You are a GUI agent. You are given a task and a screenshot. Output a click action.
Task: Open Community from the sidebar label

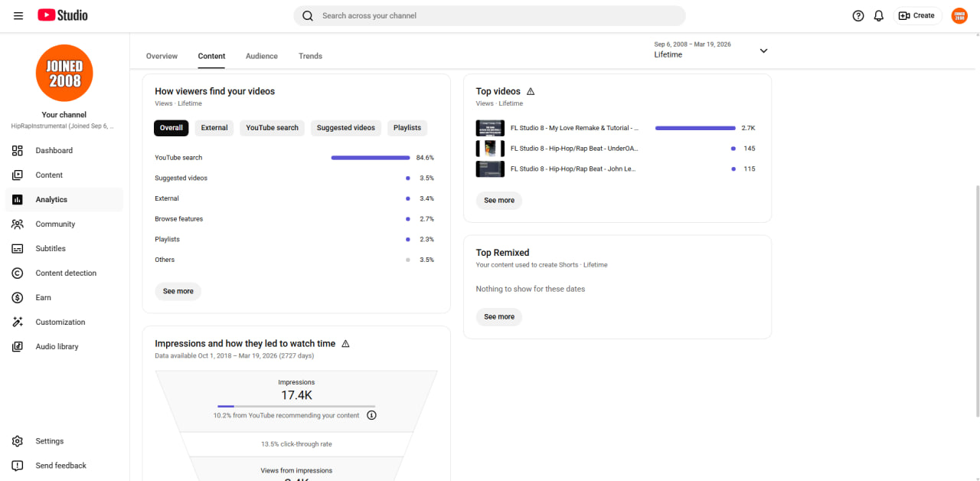coord(55,224)
